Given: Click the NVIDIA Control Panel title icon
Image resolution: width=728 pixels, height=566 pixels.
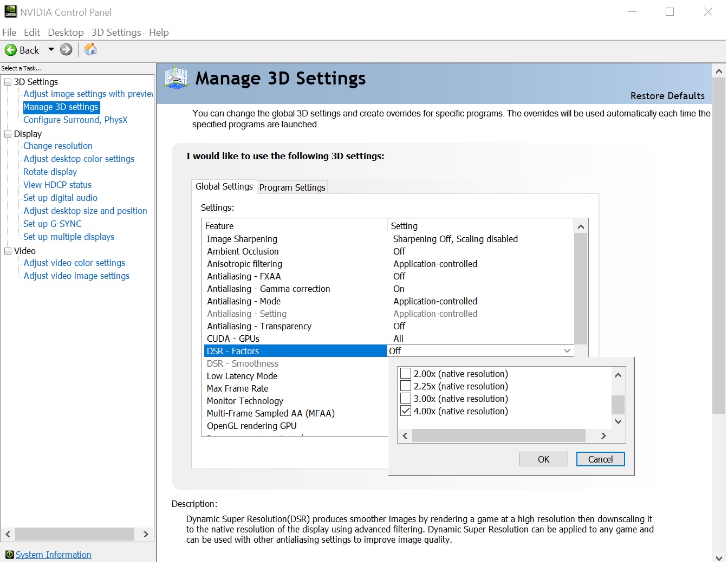Looking at the screenshot, I should [10, 11].
